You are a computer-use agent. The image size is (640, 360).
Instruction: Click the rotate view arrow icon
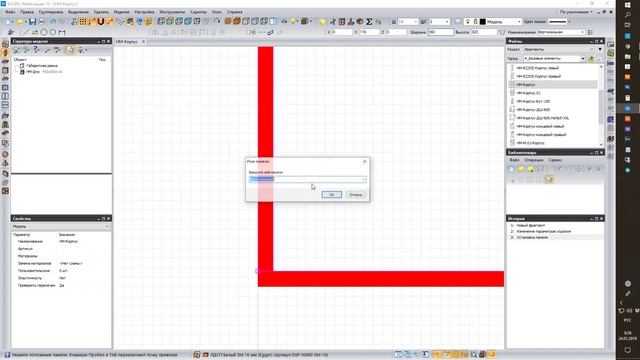click(217, 22)
